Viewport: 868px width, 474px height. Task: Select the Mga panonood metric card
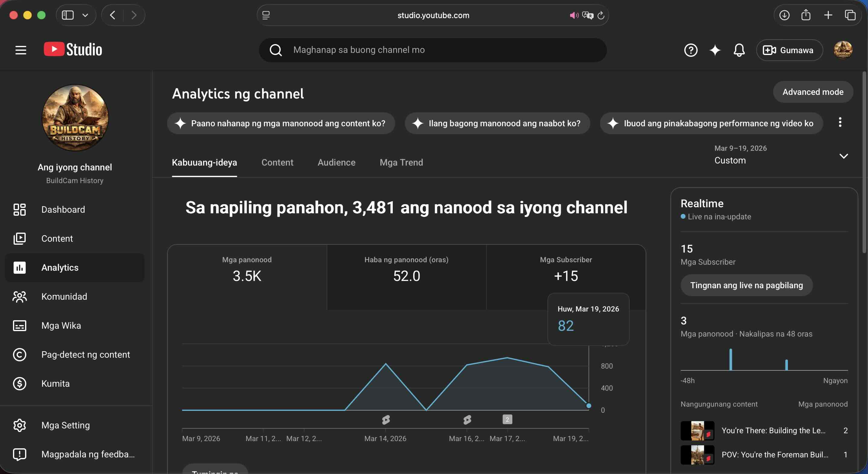click(247, 277)
